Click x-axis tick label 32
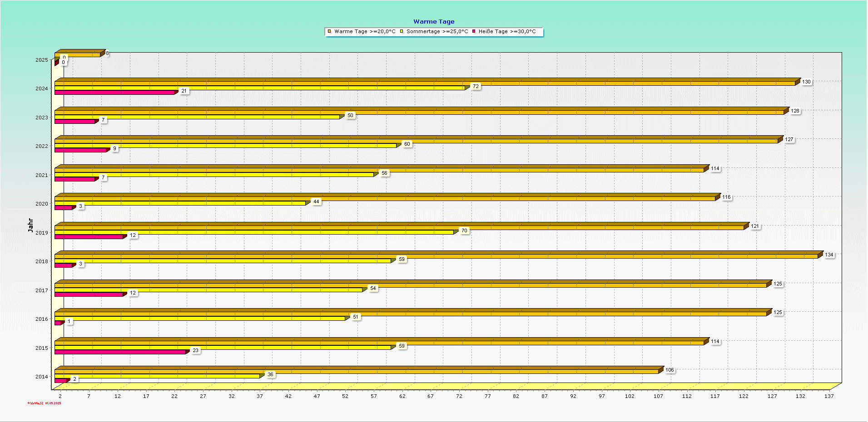 pos(231,396)
